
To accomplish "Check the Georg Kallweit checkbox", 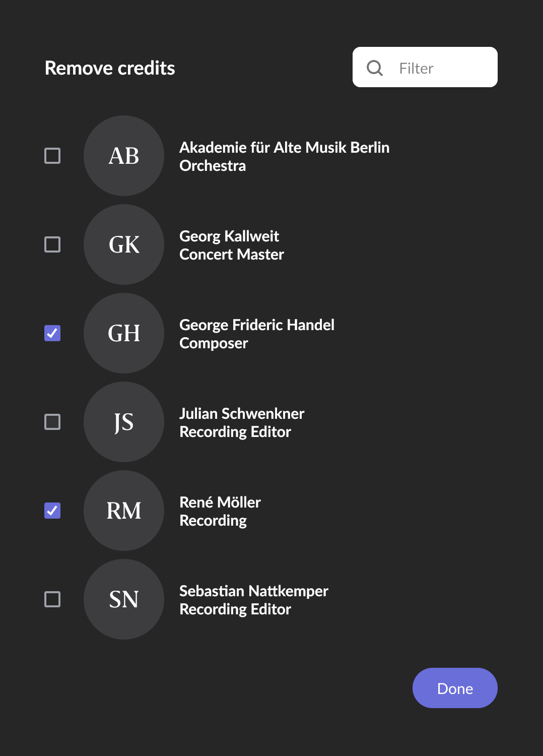I will [x=52, y=244].
